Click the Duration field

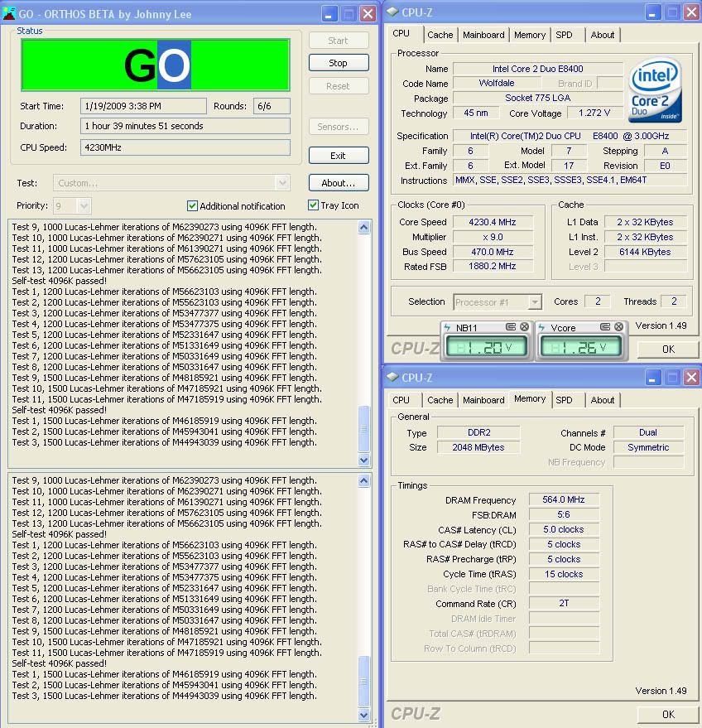click(x=185, y=126)
